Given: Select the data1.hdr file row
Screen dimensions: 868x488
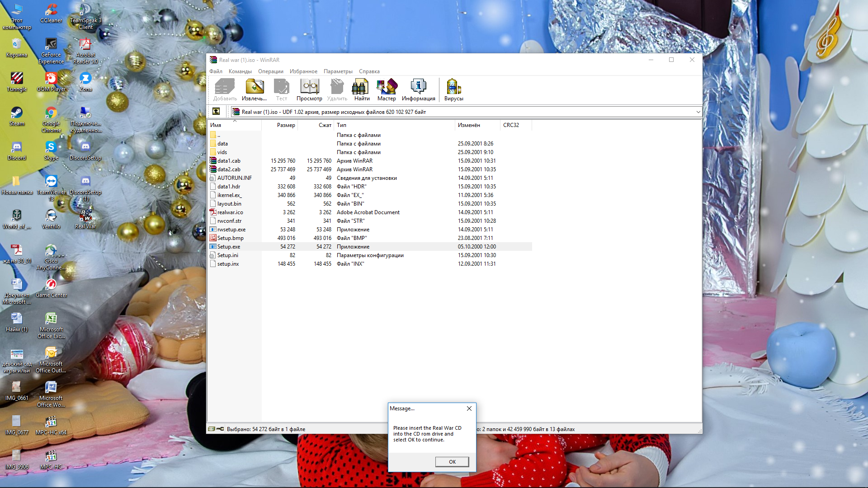Looking at the screenshot, I should point(370,187).
